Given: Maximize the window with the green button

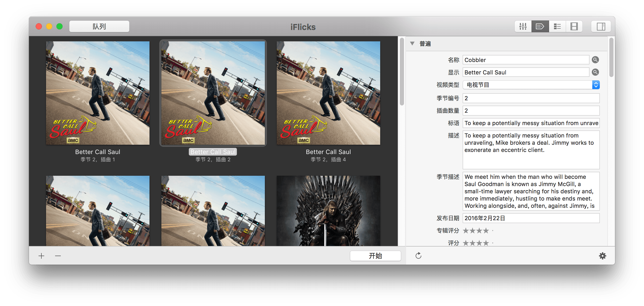Looking at the screenshot, I should (x=59, y=26).
